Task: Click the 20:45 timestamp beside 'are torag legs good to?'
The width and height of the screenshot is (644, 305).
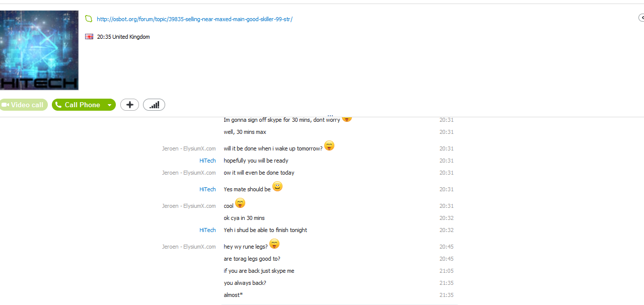Action: pos(446,259)
